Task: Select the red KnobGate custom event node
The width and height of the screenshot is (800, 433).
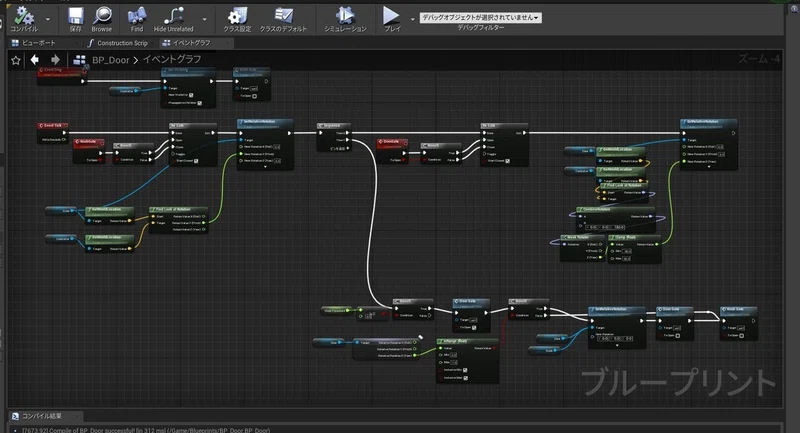Action: 89,151
